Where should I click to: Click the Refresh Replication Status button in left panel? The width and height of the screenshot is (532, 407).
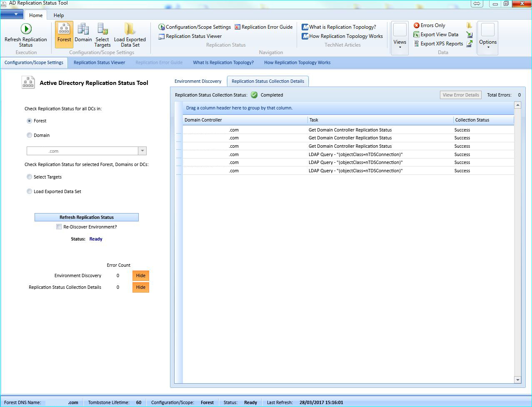tap(86, 217)
